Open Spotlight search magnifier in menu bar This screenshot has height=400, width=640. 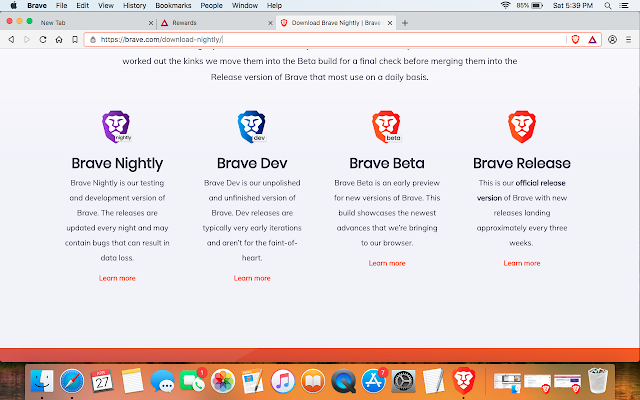coord(608,6)
